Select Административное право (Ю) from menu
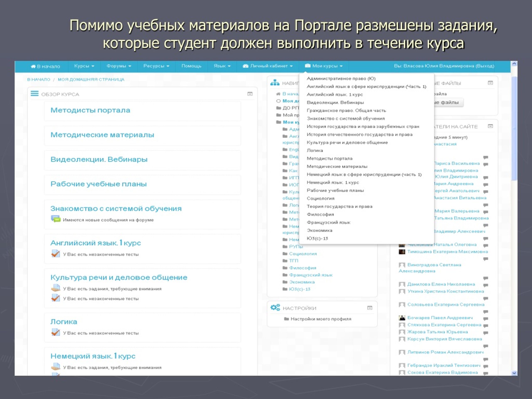532x399 pixels. tap(341, 79)
